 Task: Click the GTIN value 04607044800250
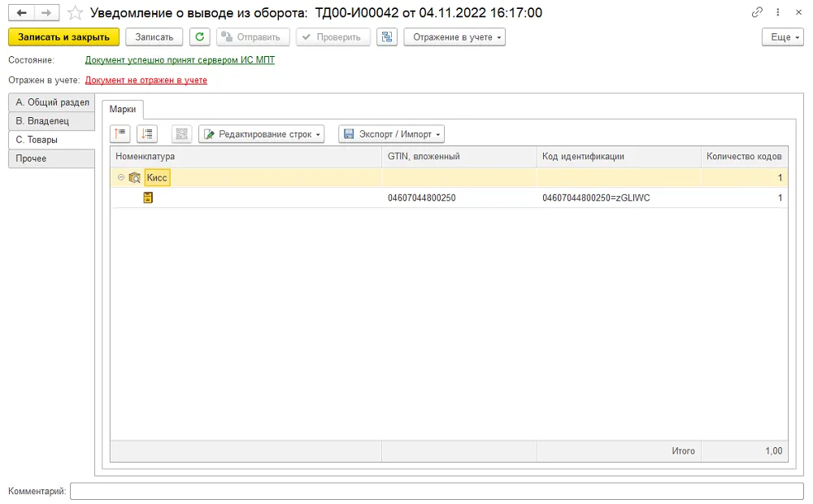pyautogui.click(x=421, y=198)
